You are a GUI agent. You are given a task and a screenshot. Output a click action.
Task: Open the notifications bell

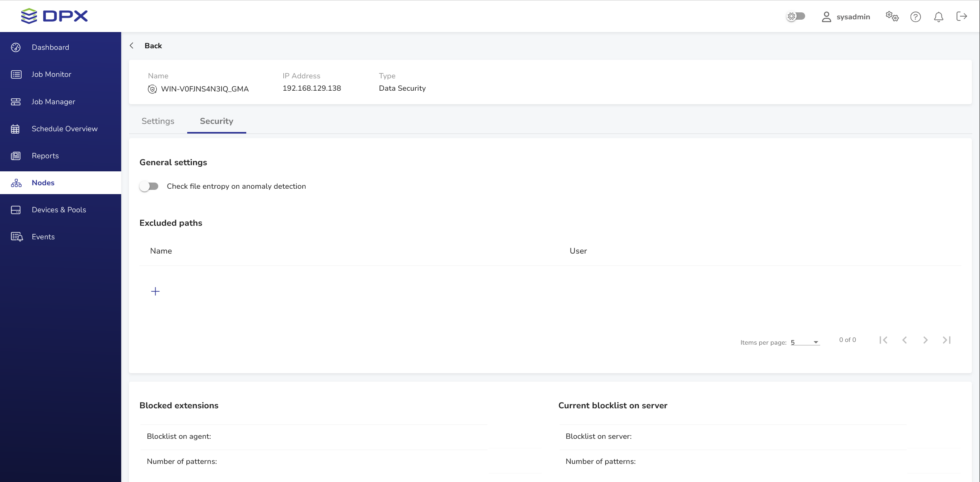pyautogui.click(x=938, y=17)
